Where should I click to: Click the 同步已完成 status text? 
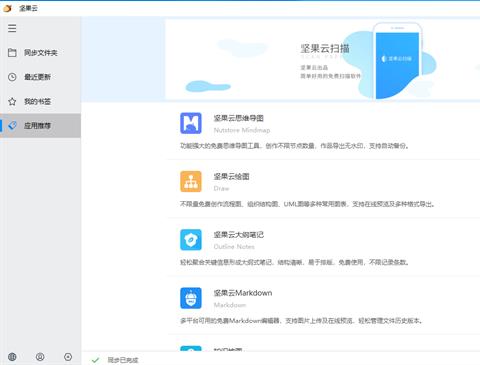pyautogui.click(x=123, y=360)
